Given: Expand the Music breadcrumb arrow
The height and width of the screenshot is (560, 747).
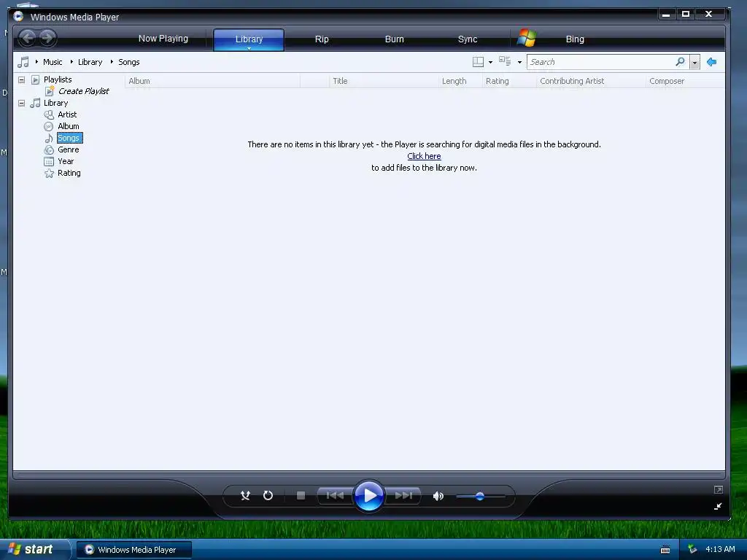Looking at the screenshot, I should pyautogui.click(x=36, y=62).
